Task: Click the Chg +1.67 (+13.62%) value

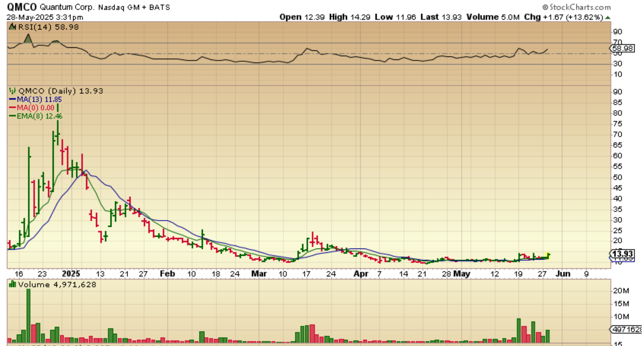Action: click(564, 17)
